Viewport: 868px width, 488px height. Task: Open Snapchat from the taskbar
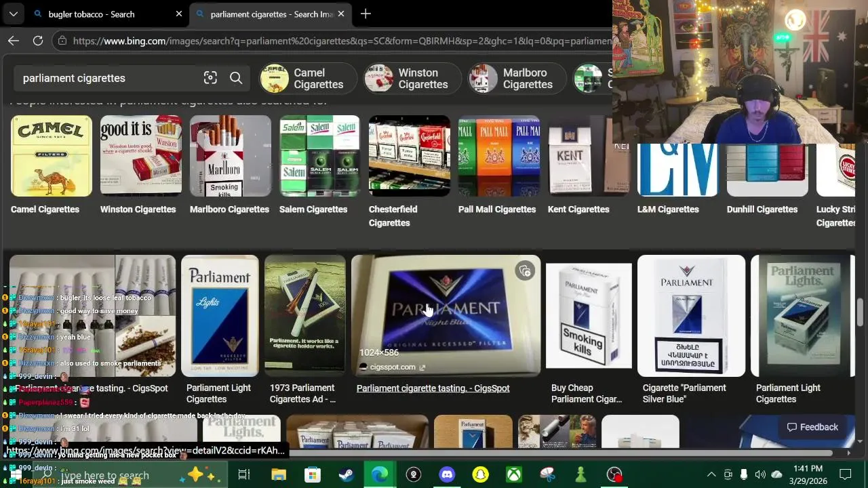pos(480,474)
